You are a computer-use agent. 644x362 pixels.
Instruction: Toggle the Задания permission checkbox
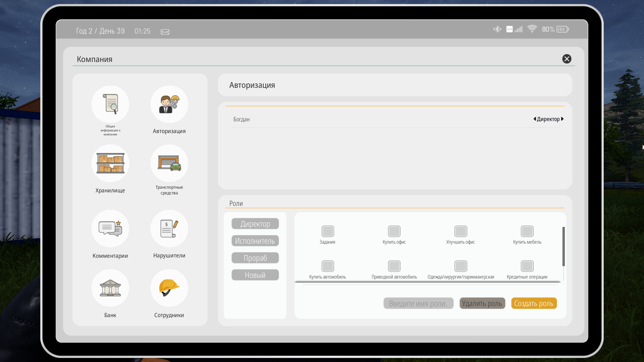click(x=328, y=231)
